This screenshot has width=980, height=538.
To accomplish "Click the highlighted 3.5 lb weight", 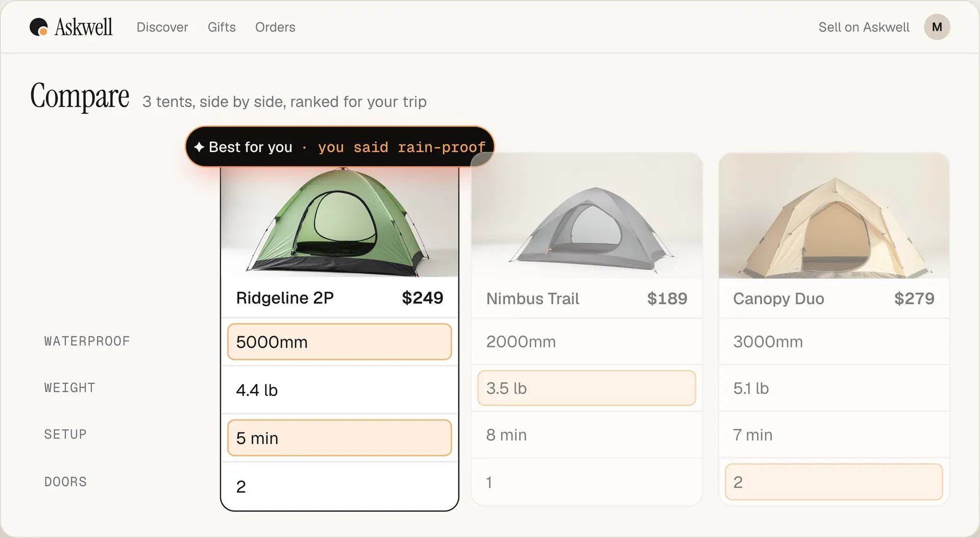I will tap(586, 388).
